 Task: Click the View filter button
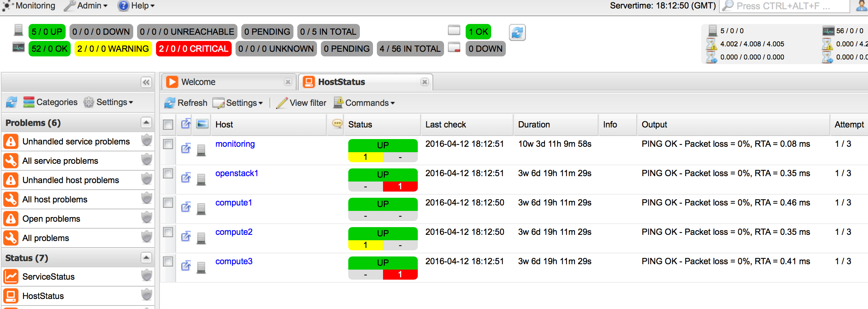pyautogui.click(x=302, y=103)
